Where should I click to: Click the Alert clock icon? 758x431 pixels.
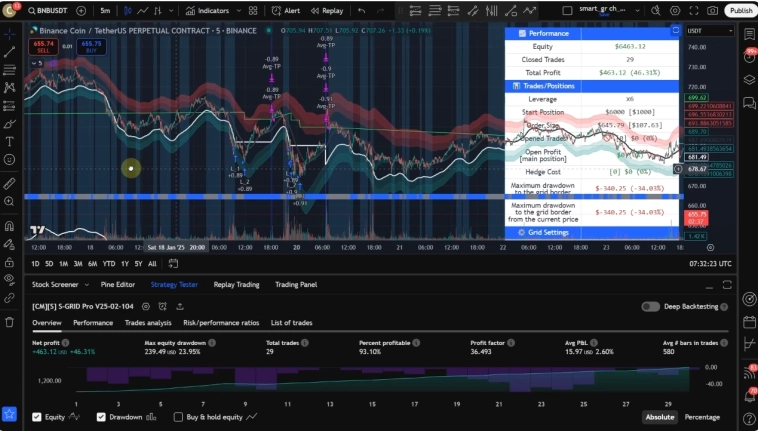click(285, 10)
